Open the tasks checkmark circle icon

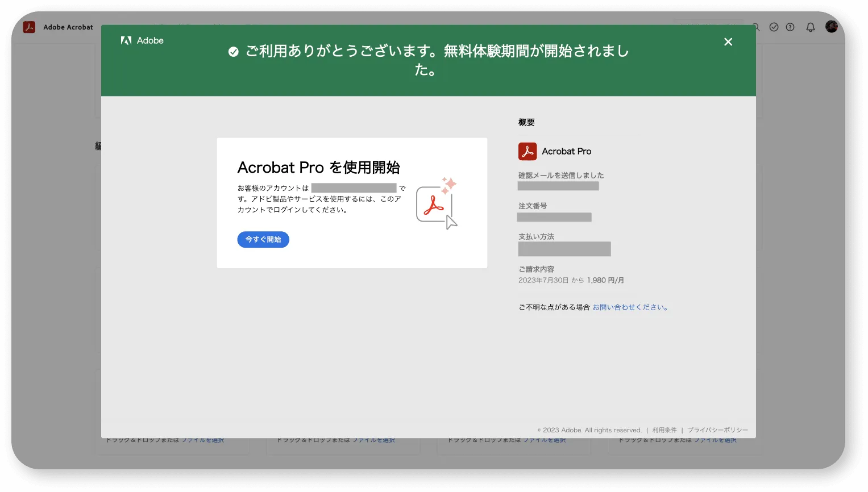[774, 27]
